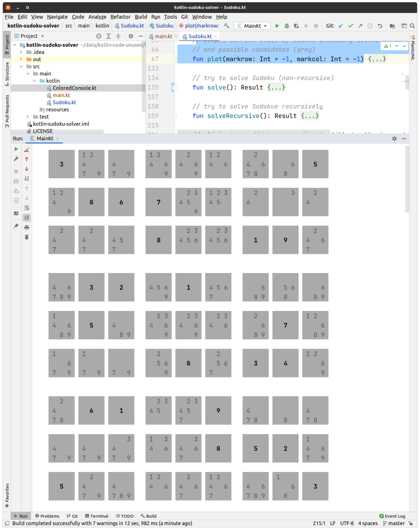
Task: Toggle soft-wrap in Run console
Action: pos(27,208)
